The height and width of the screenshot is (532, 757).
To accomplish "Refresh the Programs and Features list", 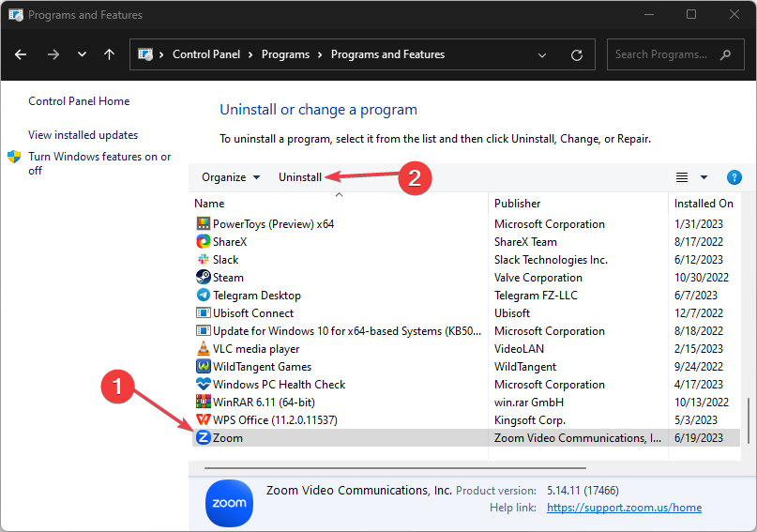I will click(577, 55).
